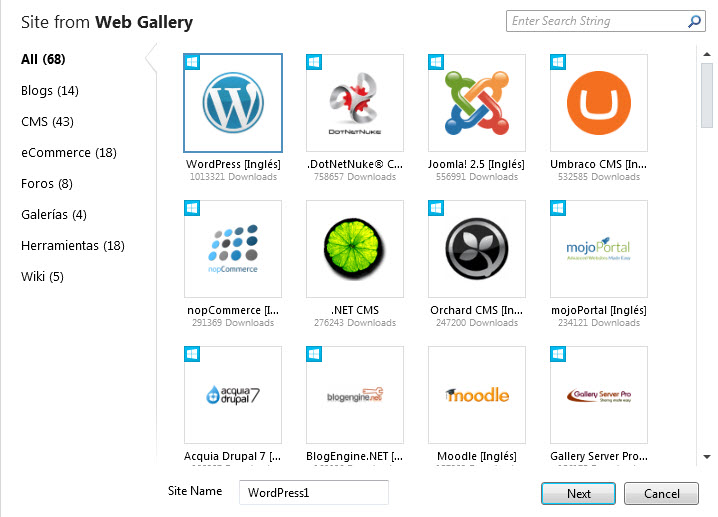Click the magnifier search icon

point(694,21)
